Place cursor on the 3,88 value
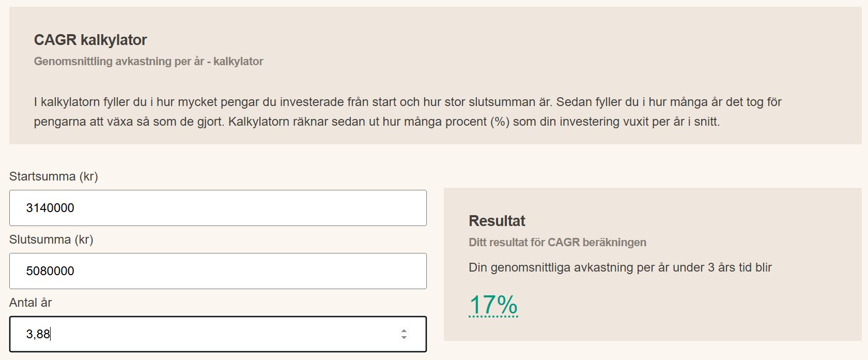 tap(38, 334)
